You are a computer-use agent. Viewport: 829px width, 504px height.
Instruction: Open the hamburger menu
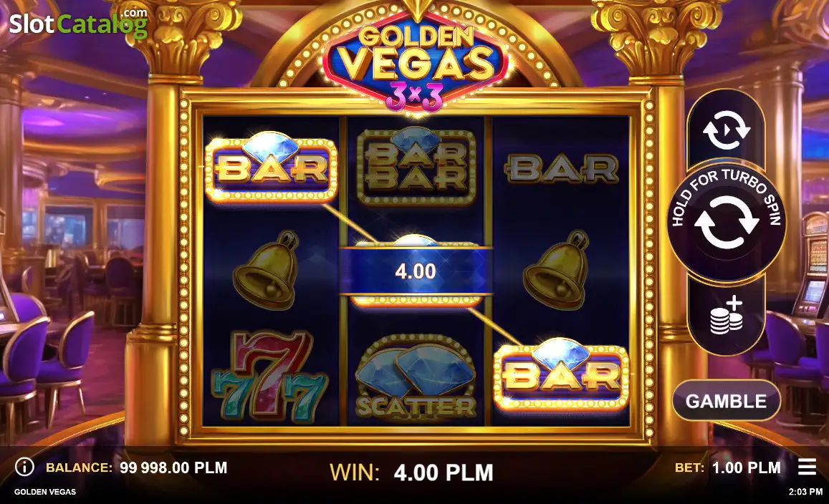click(x=807, y=467)
